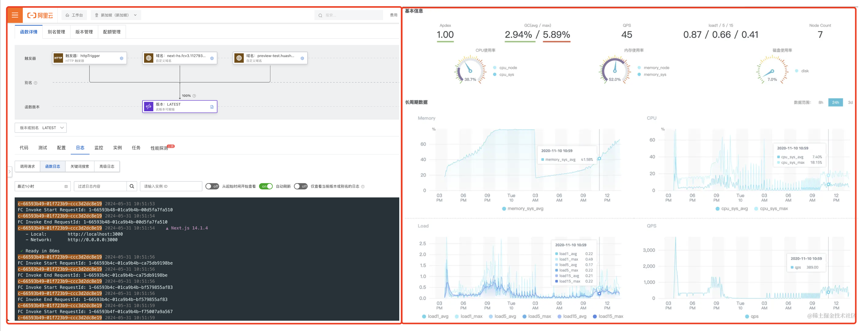Expand the 新加坡 region dropdown
The width and height of the screenshot is (868, 331).
click(x=116, y=15)
